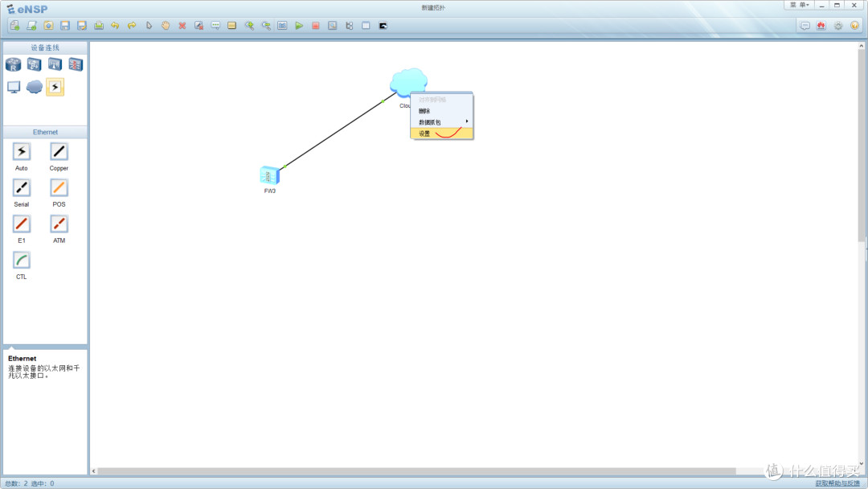Select the WLAN device category
Viewport: 868px width, 489px height.
point(55,65)
